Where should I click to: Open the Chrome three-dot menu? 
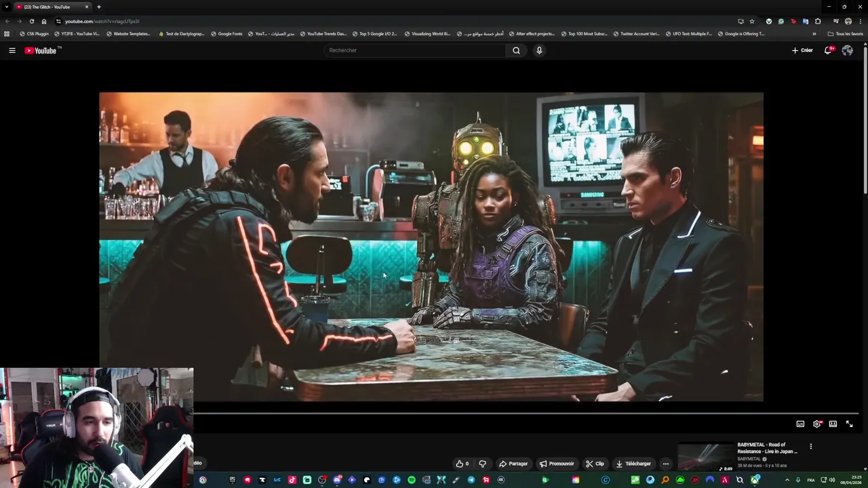coord(861,21)
